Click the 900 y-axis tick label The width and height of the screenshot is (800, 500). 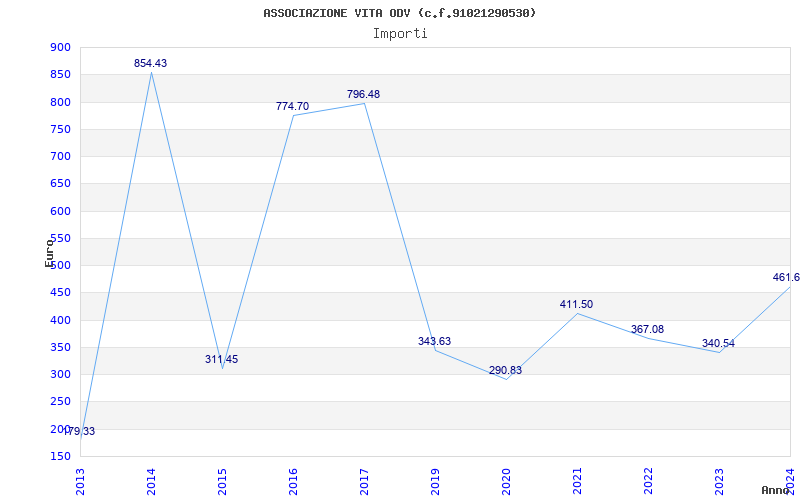(60, 47)
